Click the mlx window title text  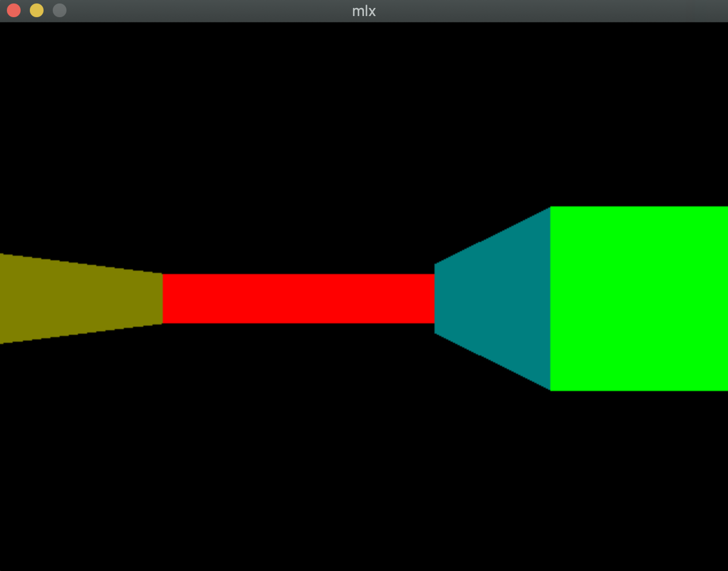tap(364, 11)
